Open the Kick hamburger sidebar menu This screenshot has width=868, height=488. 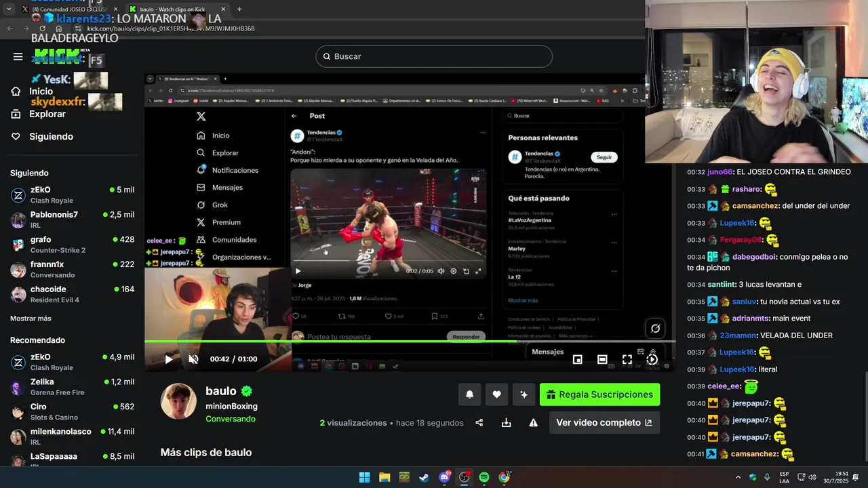(18, 56)
